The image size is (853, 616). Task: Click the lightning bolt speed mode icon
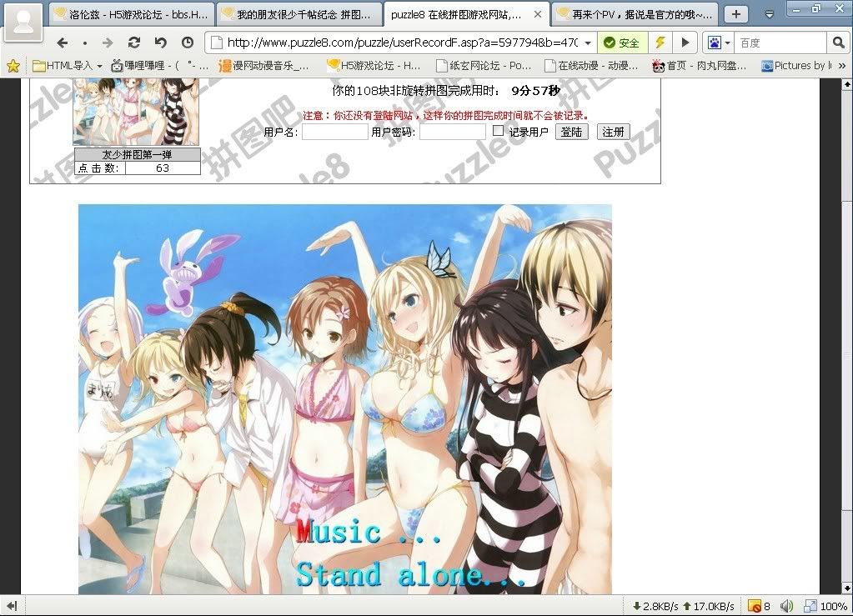click(660, 43)
